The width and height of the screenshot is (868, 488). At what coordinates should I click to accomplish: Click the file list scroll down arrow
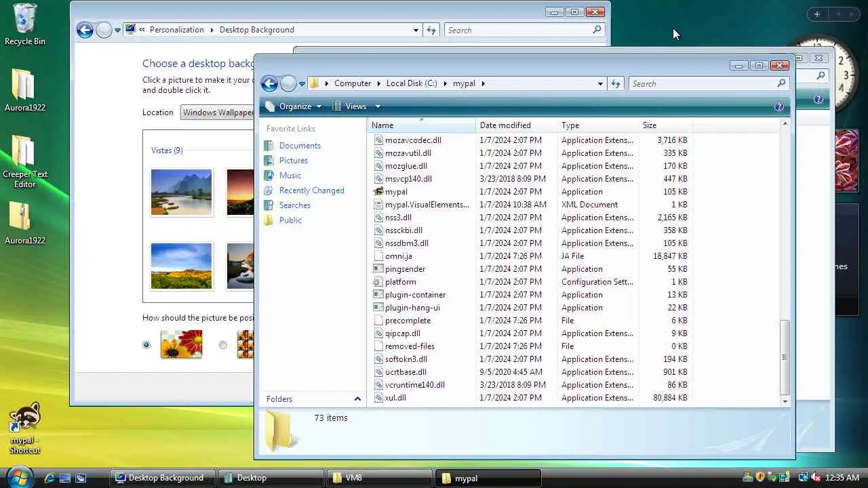tap(785, 401)
